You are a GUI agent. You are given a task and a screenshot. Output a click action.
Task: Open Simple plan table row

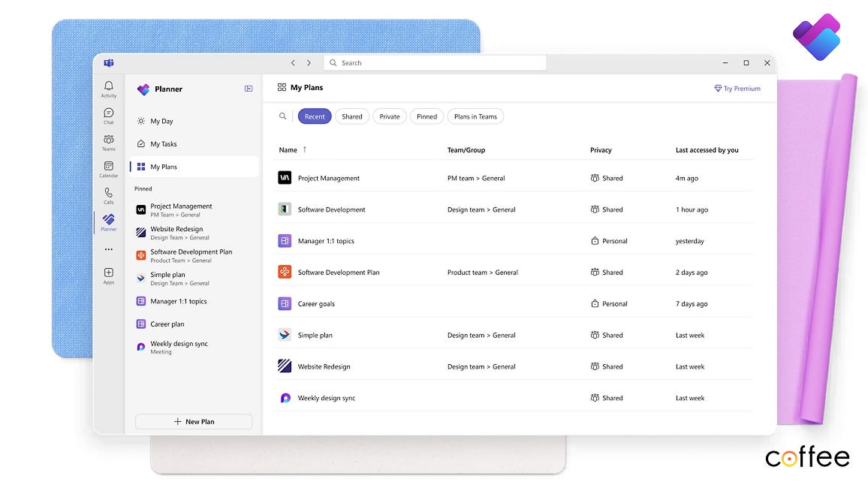515,336
